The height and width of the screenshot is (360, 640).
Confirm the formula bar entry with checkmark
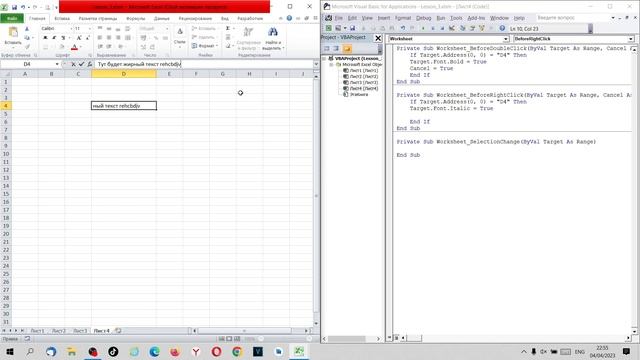81,64
